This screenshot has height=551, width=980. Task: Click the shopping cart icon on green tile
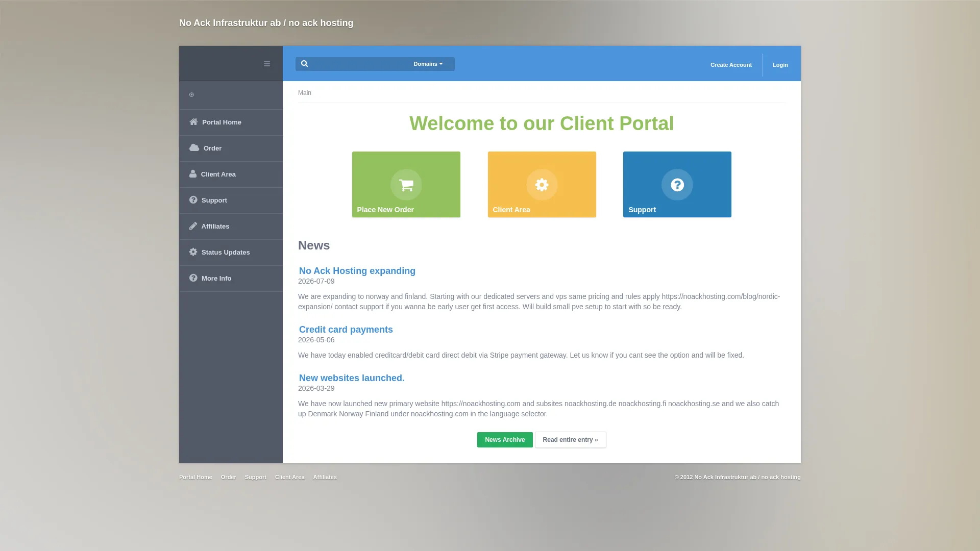pyautogui.click(x=406, y=185)
